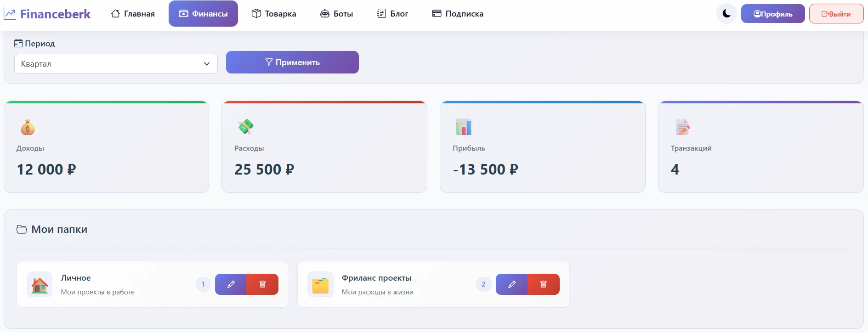Toggle dark mode with the moon button
The width and height of the screenshot is (868, 333).
pyautogui.click(x=726, y=13)
